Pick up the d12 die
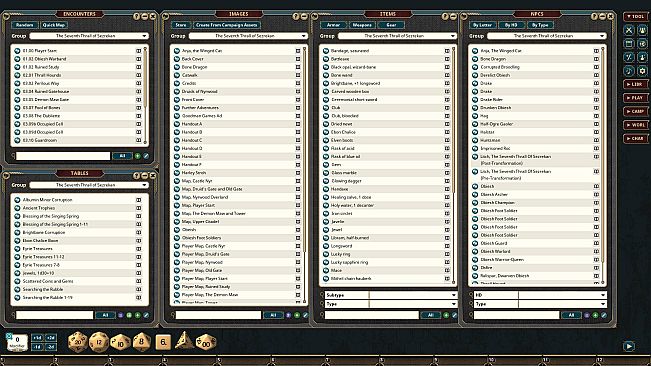The width and height of the screenshot is (651, 366). click(x=99, y=342)
